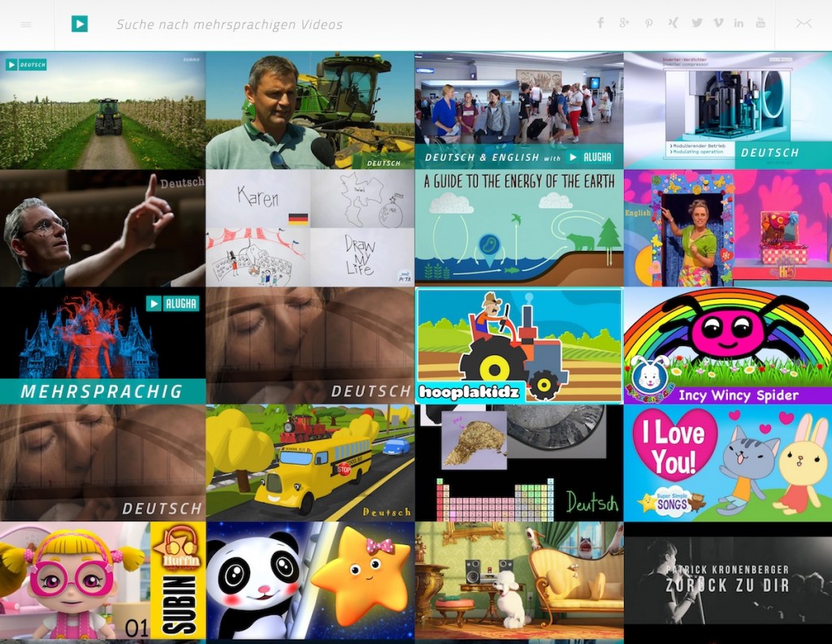Screen dimensions: 832x644
Task: Open the Pinterest icon link
Action: pyautogui.click(x=648, y=24)
